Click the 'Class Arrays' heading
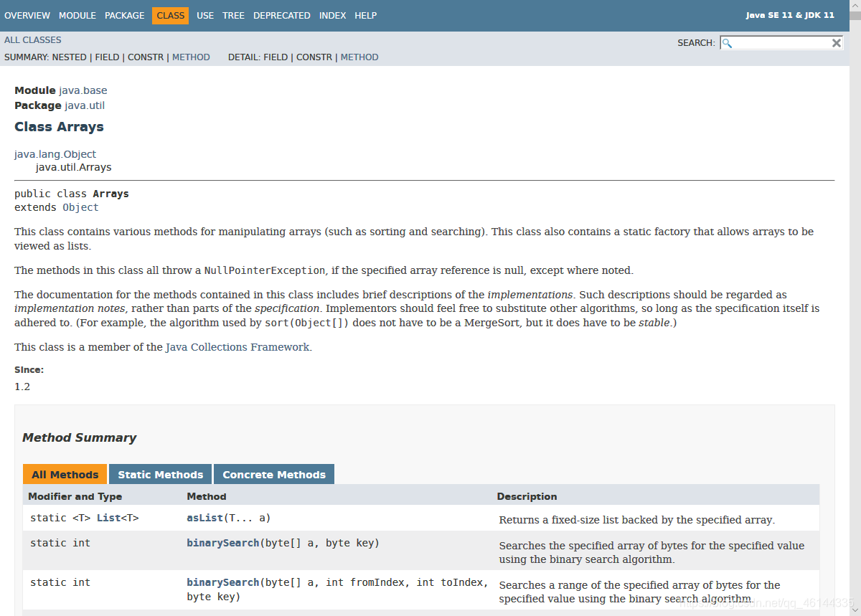This screenshot has height=616, width=861. click(x=59, y=127)
